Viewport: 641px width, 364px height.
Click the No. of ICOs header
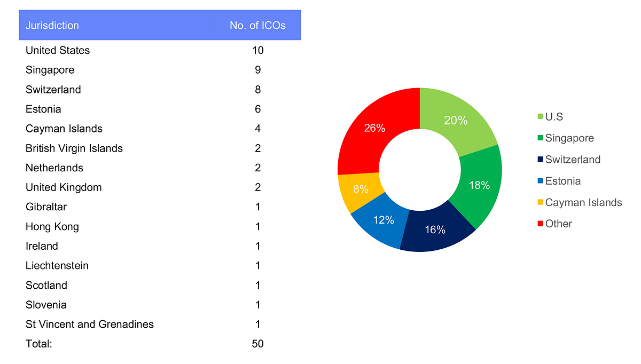point(257,25)
